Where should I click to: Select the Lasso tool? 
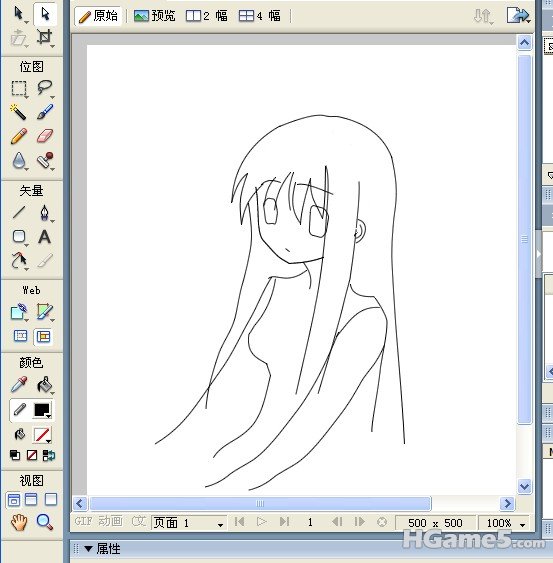[x=45, y=88]
